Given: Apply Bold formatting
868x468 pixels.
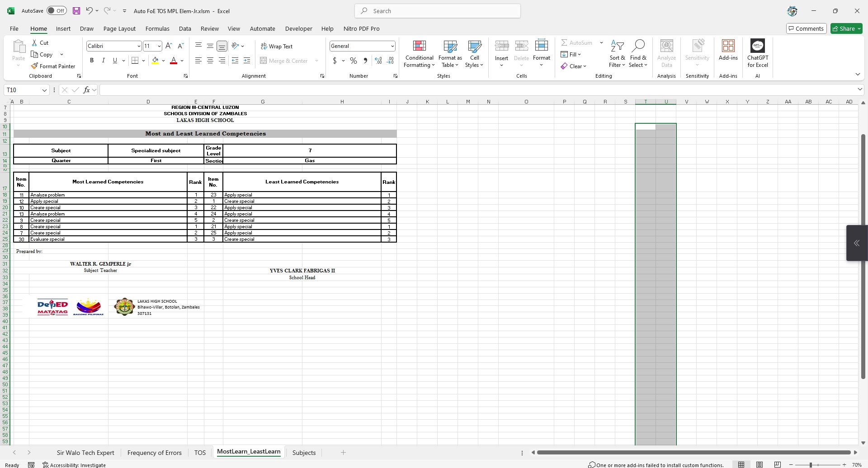Looking at the screenshot, I should 92,61.
